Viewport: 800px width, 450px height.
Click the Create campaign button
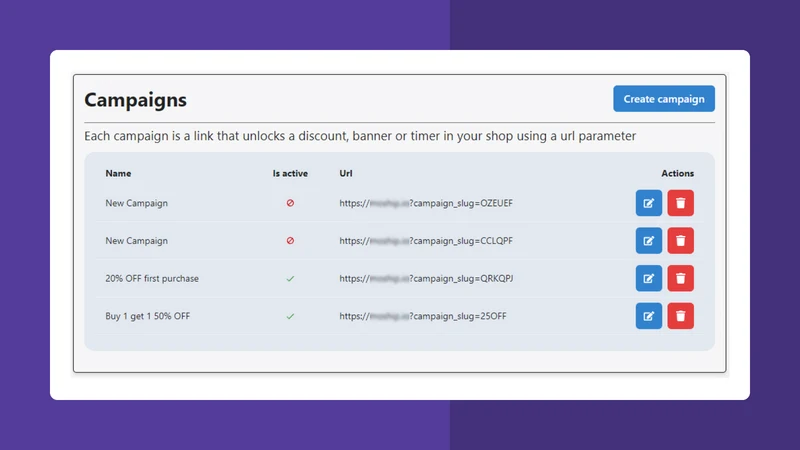point(664,98)
